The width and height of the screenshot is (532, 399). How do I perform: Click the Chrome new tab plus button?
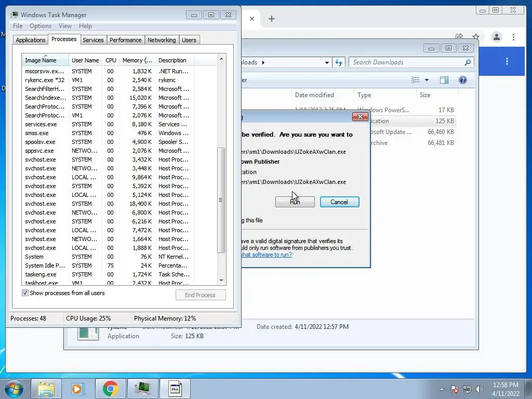click(271, 19)
